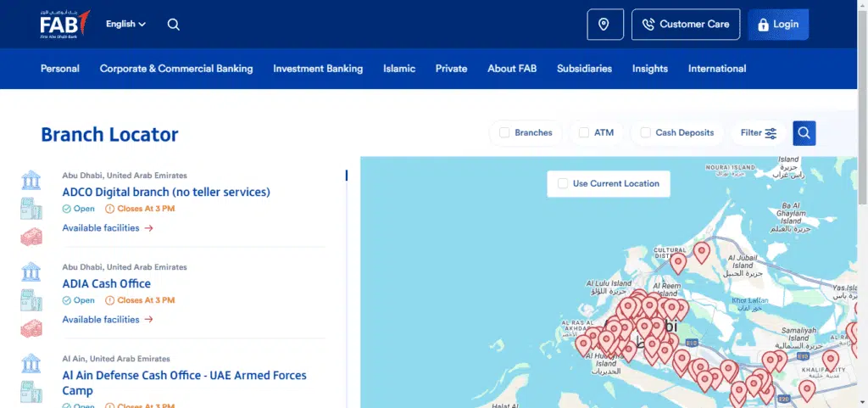
Task: Click ATM machine icon for ADIA Cash Office
Action: point(31,300)
